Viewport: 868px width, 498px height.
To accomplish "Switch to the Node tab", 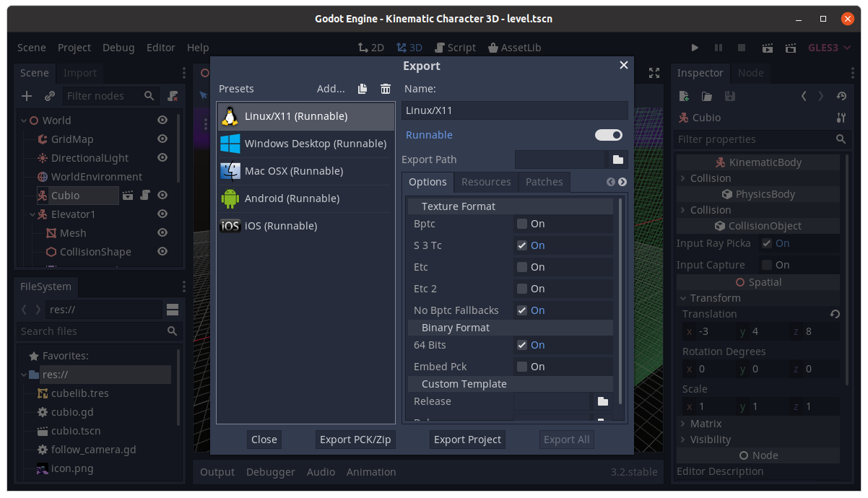I will [x=750, y=73].
